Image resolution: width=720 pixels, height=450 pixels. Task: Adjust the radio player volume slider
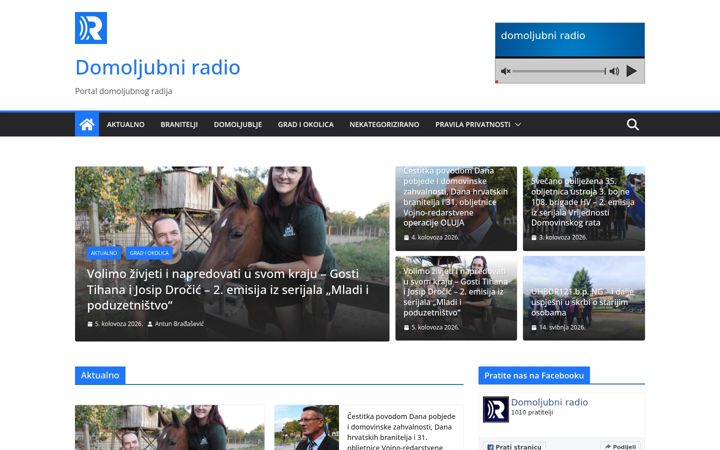tap(559, 71)
